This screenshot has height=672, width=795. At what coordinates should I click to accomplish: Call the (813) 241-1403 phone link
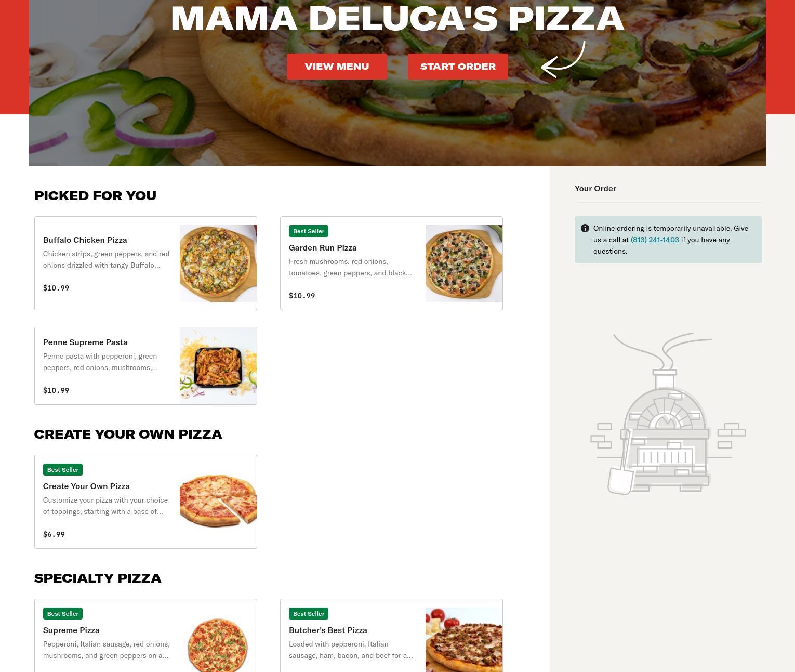[x=655, y=240]
